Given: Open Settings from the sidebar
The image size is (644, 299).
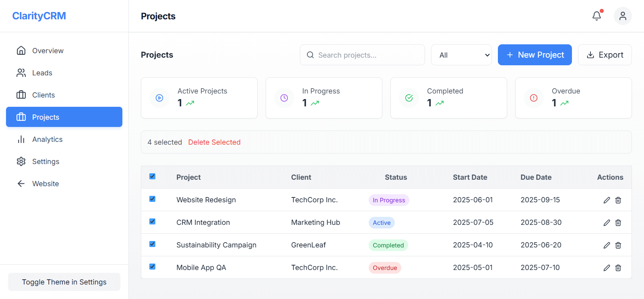Looking at the screenshot, I should (45, 162).
